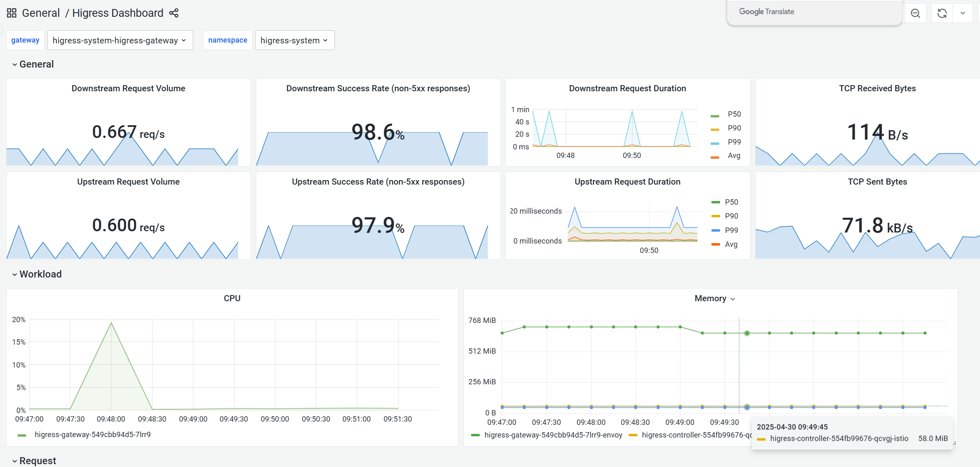The image size is (980, 467).
Task: Click the Downstream Request Volume panel title
Action: point(128,88)
